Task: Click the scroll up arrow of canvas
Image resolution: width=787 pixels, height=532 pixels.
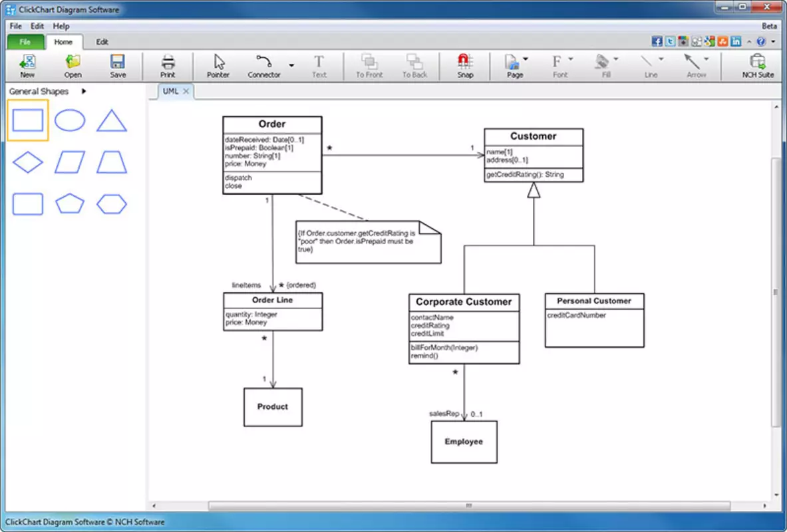Action: click(776, 107)
